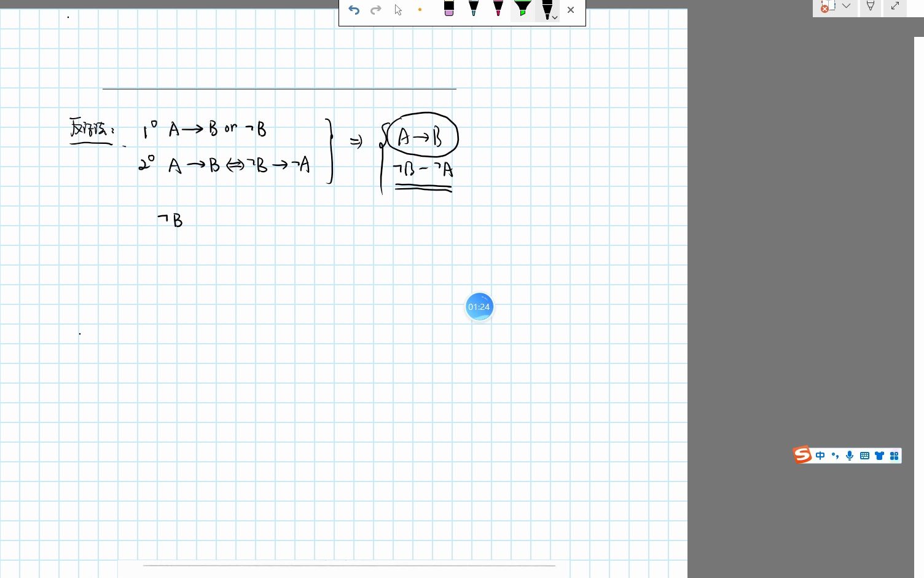Click the Sogou S logo icon
Image resolution: width=924 pixels, height=578 pixels.
pos(802,455)
